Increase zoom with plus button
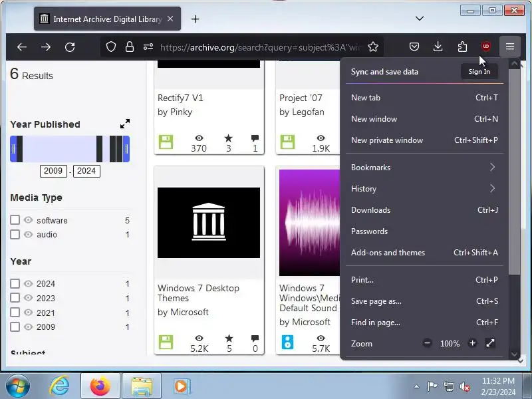Screen dimensions: 532x399 coord(472,343)
